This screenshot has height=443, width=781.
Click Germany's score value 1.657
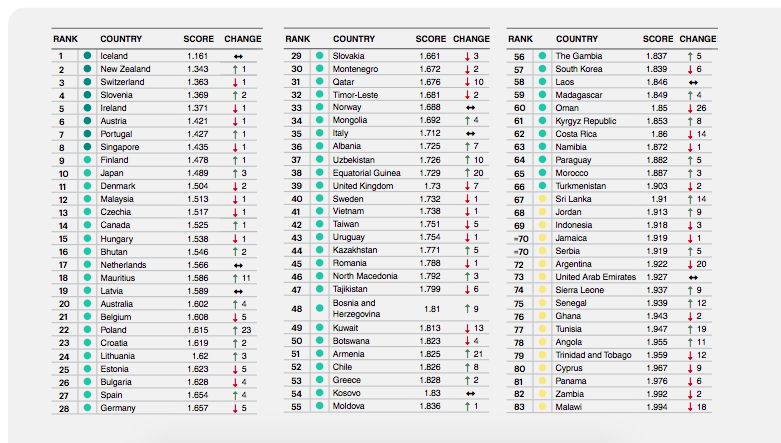pos(198,408)
